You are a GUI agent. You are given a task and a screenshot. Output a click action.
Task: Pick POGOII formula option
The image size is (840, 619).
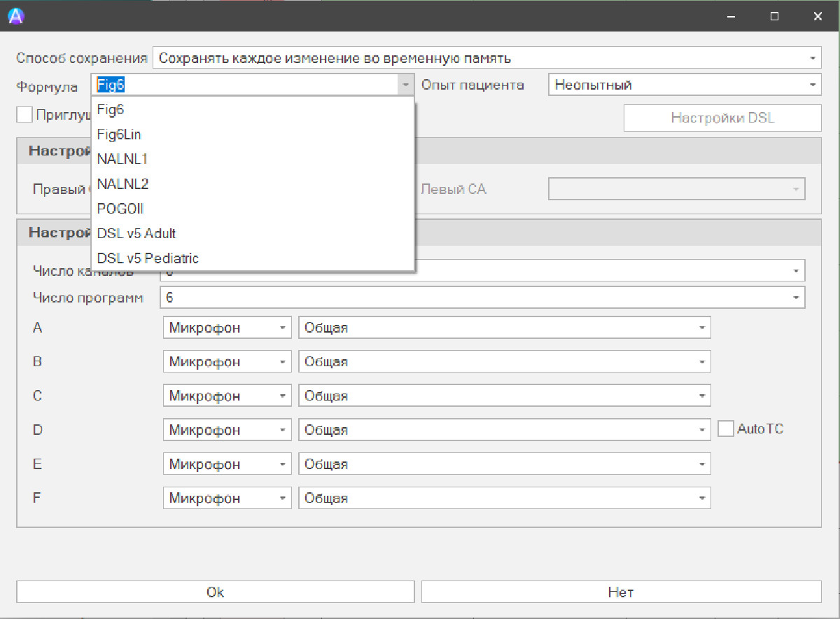click(253, 209)
